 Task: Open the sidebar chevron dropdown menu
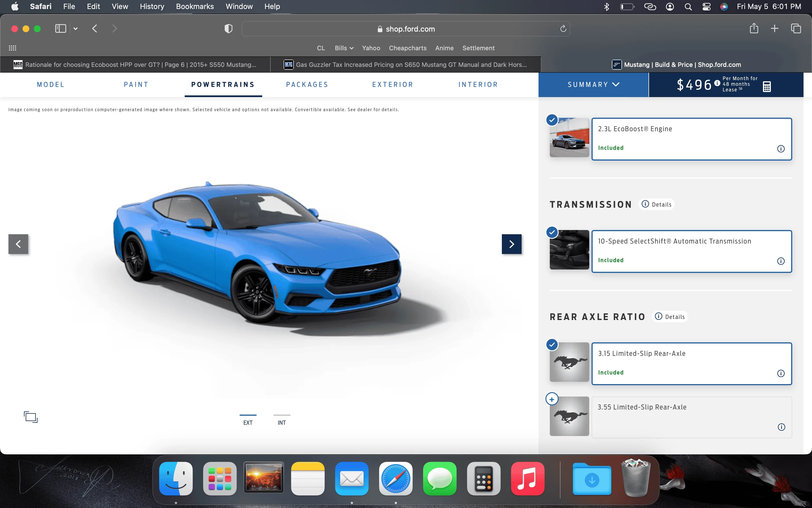click(x=76, y=29)
